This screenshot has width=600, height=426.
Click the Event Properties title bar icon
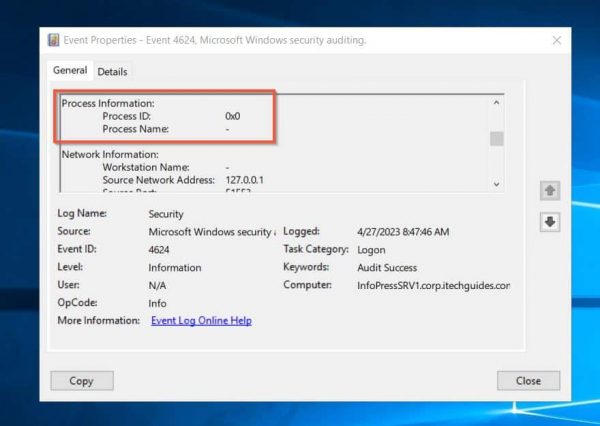click(x=53, y=40)
